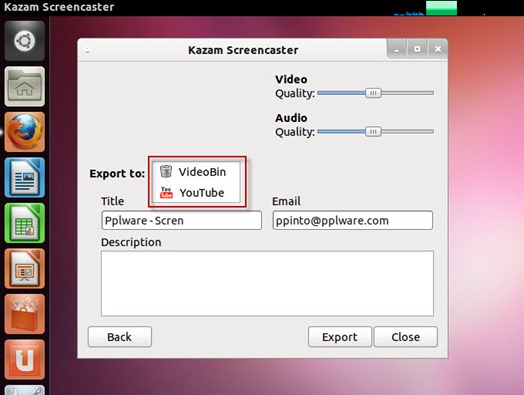The width and height of the screenshot is (524, 395).
Task: Select YouTube in the export list
Action: coord(196,192)
